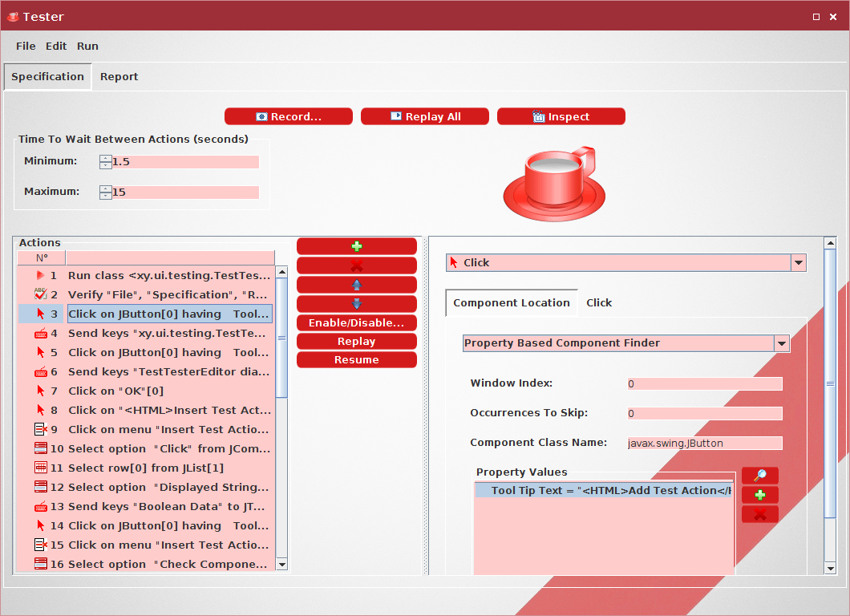Viewport: 850px width, 616px height.
Task: Click the red X icon to delete the action
Action: [356, 265]
